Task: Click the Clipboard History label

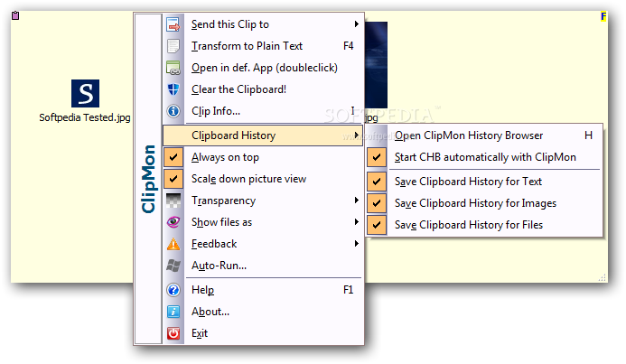Action: [234, 135]
